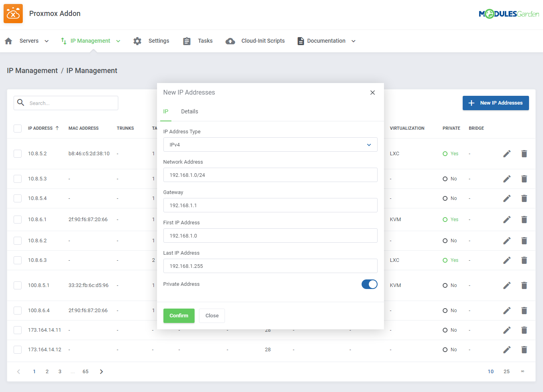This screenshot has width=543, height=392.
Task: Edit the 10.8.6.2 row with pencil icon
Action: [x=507, y=241]
